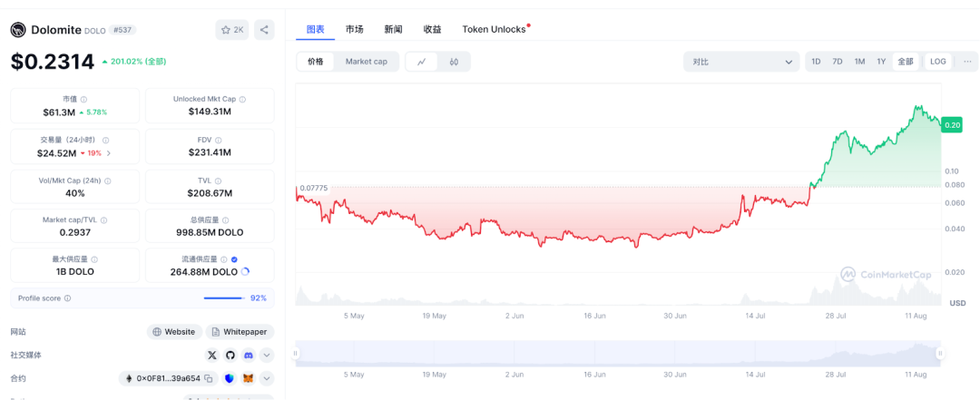
Task: Open the 新闻 tab
Action: [393, 29]
